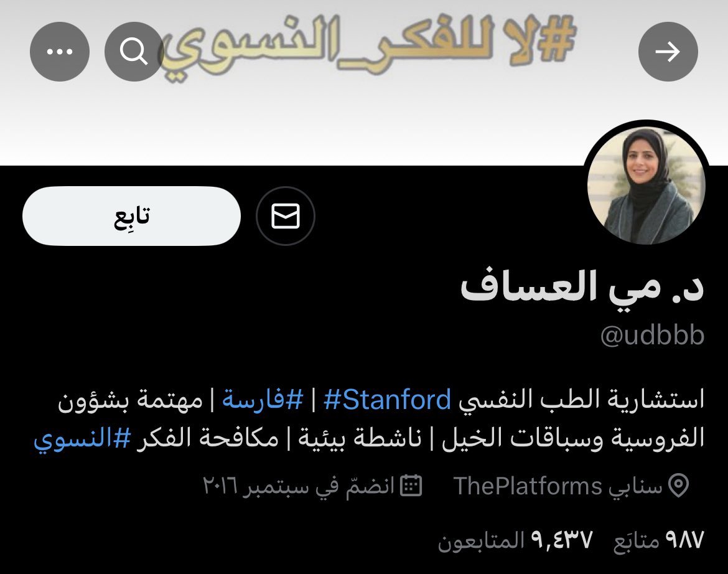Viewport: 728px width, 574px height.
Task: Tap the المتابعون followers label
Action: click(x=481, y=541)
